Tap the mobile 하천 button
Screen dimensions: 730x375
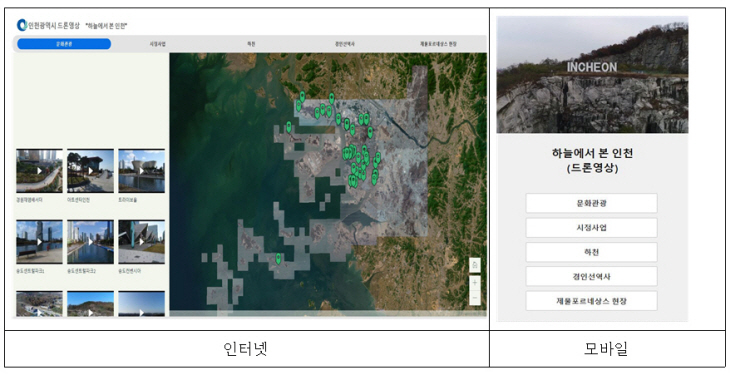pyautogui.click(x=591, y=252)
